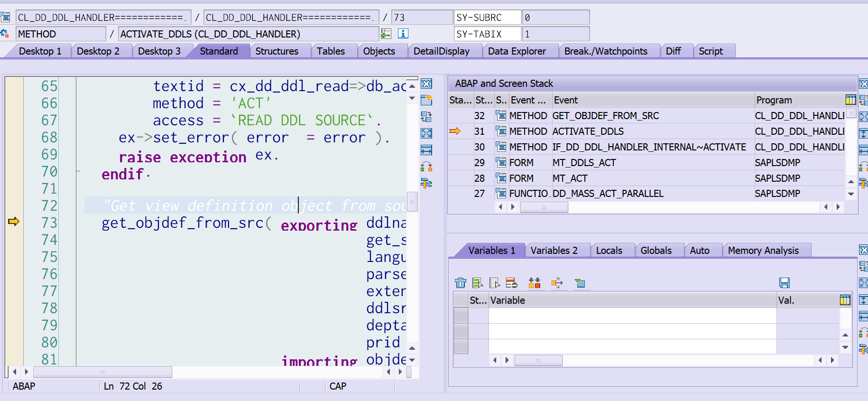Click scroll-up arrow of the variables table

(845, 335)
